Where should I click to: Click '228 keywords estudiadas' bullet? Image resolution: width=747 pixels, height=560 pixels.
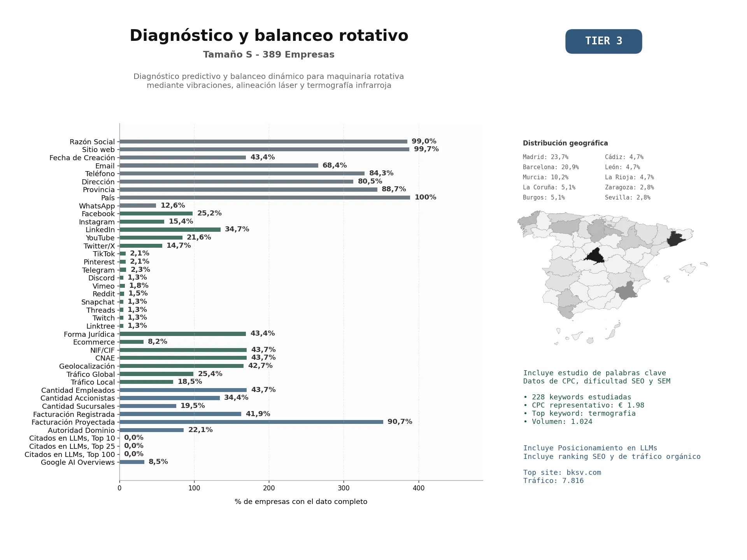coord(577,397)
